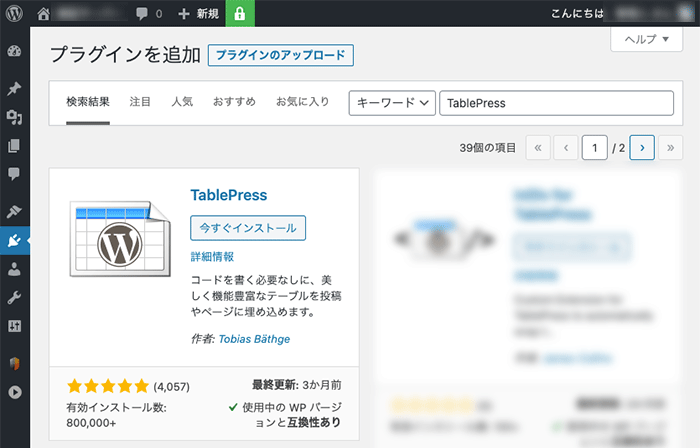Open author Tobias Bäthge link
This screenshot has width=700, height=448.
254,339
